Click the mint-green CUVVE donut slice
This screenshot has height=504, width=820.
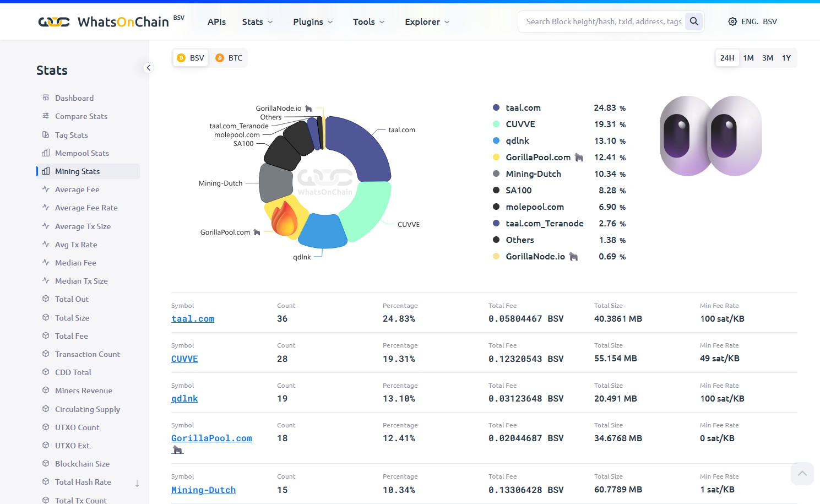[369, 209]
